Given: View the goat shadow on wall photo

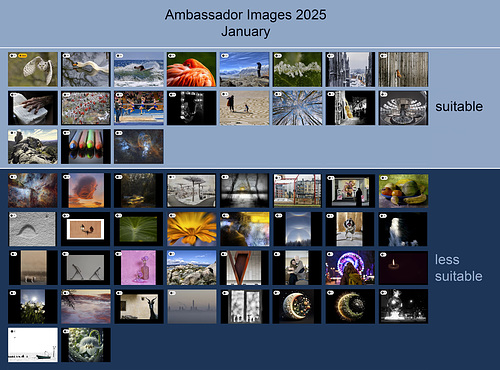Looking at the screenshot, I should coord(139,307).
